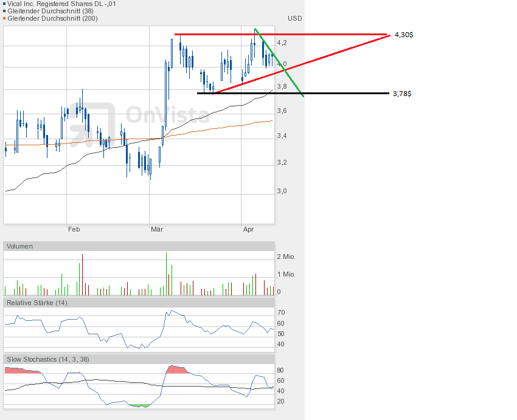The image size is (517, 420).
Task: Click the Vical Inc. Registered Shares legend text
Action: (62, 4)
